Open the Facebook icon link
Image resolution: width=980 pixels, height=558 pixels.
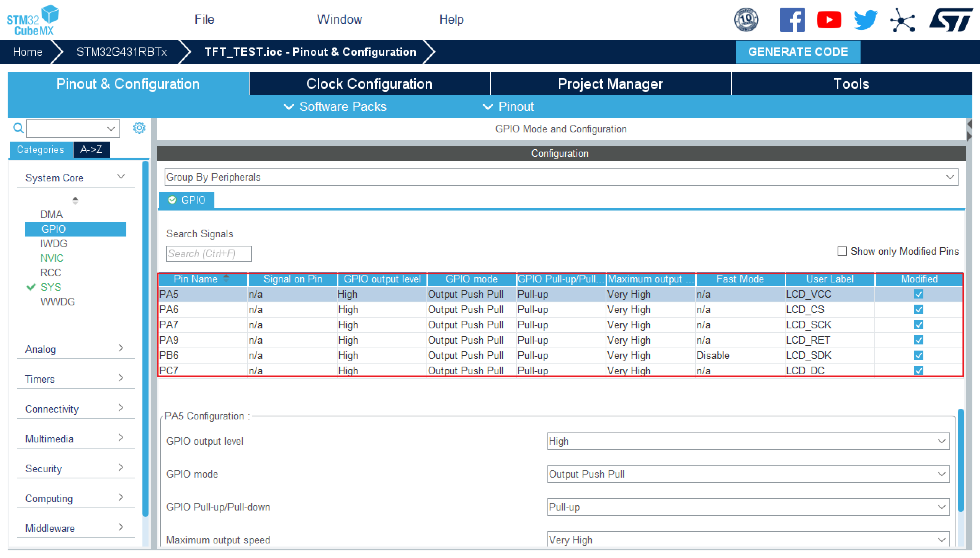pos(792,20)
